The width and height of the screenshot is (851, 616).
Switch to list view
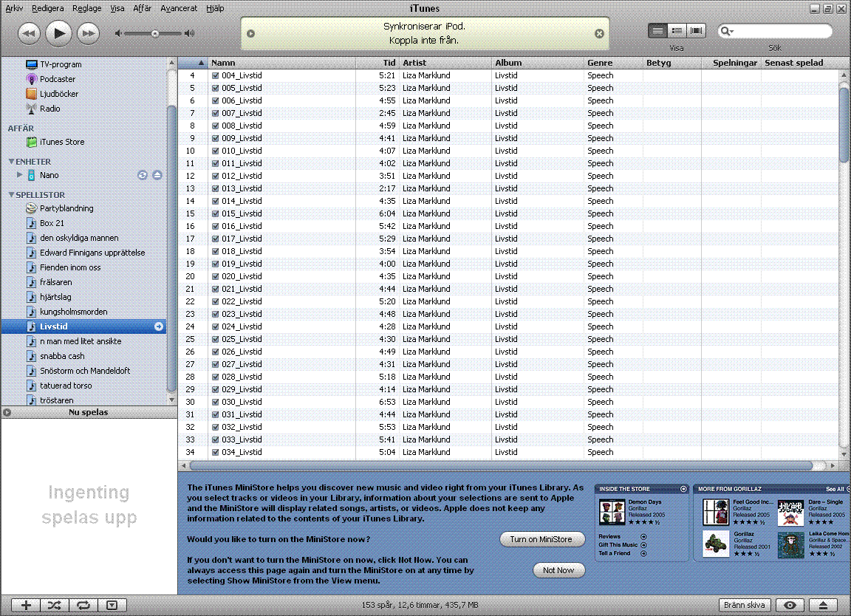coord(657,31)
